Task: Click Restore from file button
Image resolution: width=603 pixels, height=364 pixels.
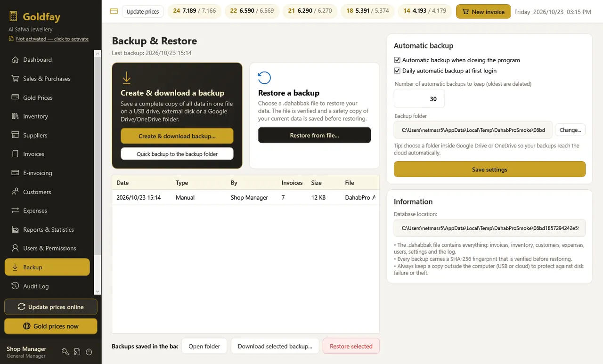Action: (314, 135)
